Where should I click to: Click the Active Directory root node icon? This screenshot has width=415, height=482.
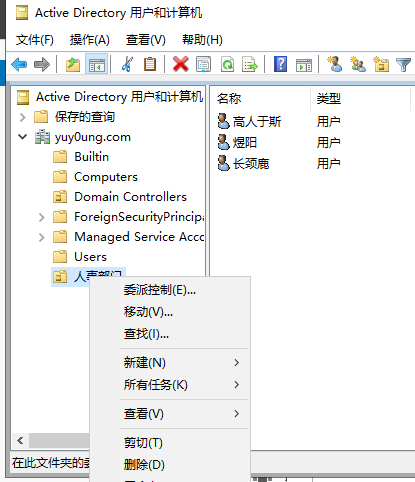click(23, 97)
